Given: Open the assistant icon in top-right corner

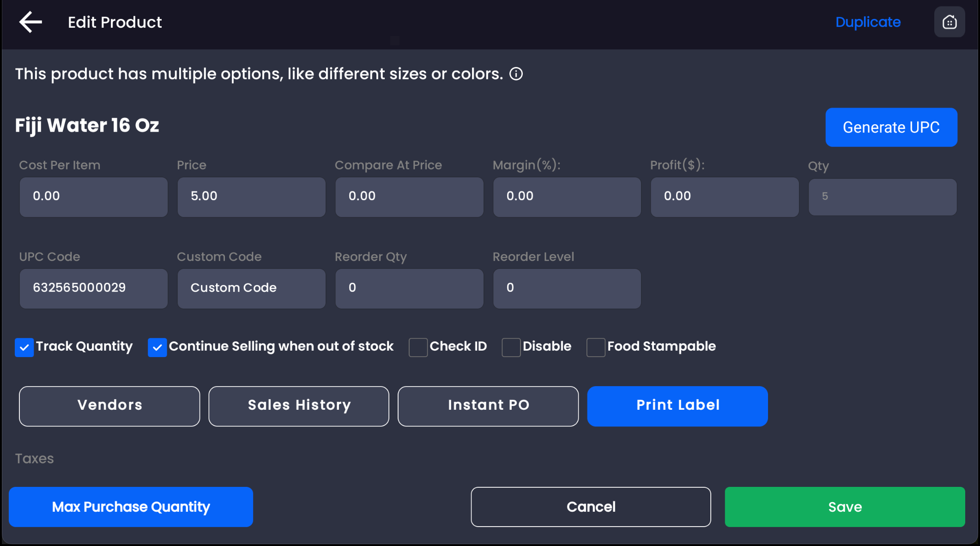Looking at the screenshot, I should [949, 22].
